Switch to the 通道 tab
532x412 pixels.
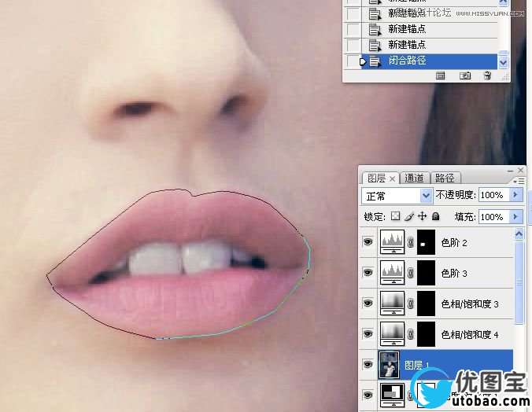coord(414,178)
